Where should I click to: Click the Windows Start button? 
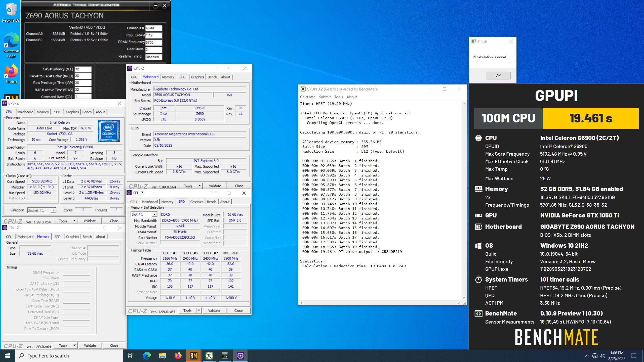pos(8,356)
